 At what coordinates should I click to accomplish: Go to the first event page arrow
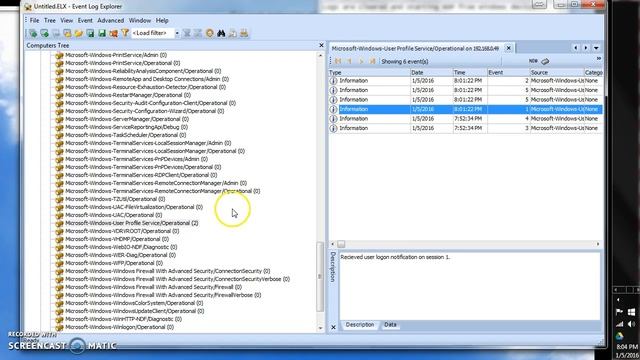pos(338,61)
